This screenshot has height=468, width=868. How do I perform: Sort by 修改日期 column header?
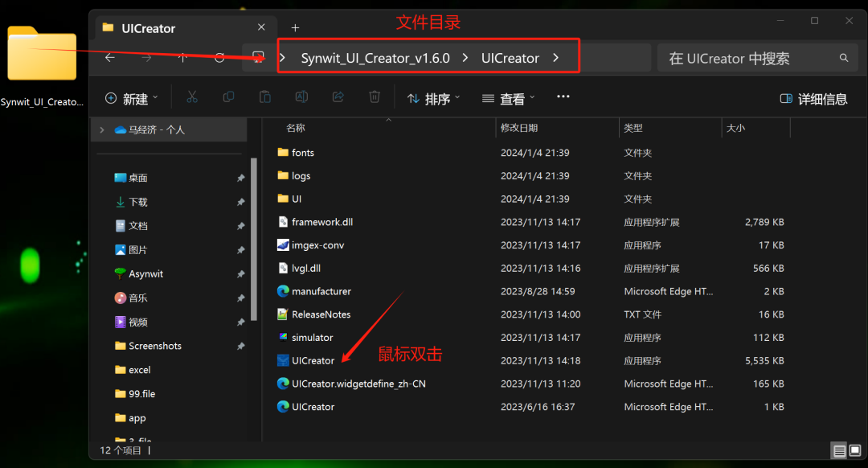pos(519,128)
